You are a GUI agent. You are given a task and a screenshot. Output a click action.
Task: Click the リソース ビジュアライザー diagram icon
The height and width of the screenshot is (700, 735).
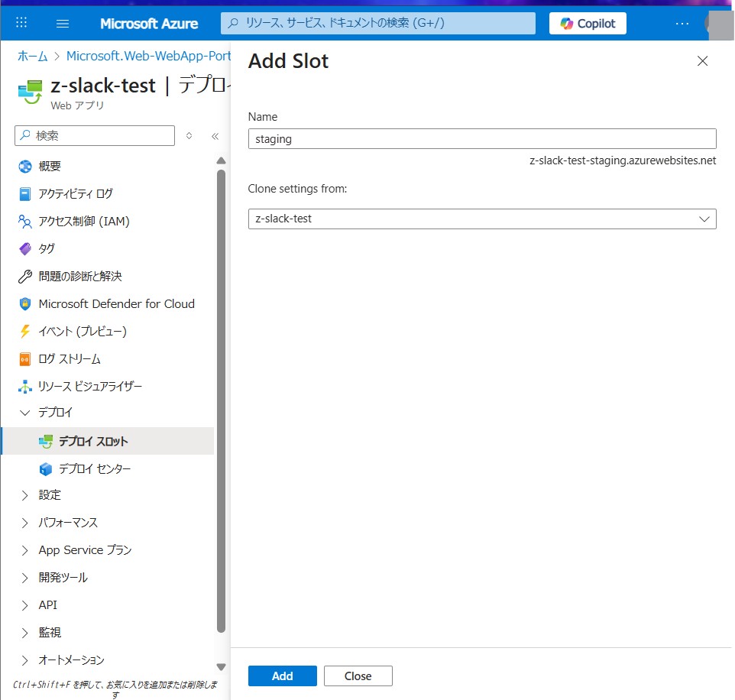[x=25, y=387]
